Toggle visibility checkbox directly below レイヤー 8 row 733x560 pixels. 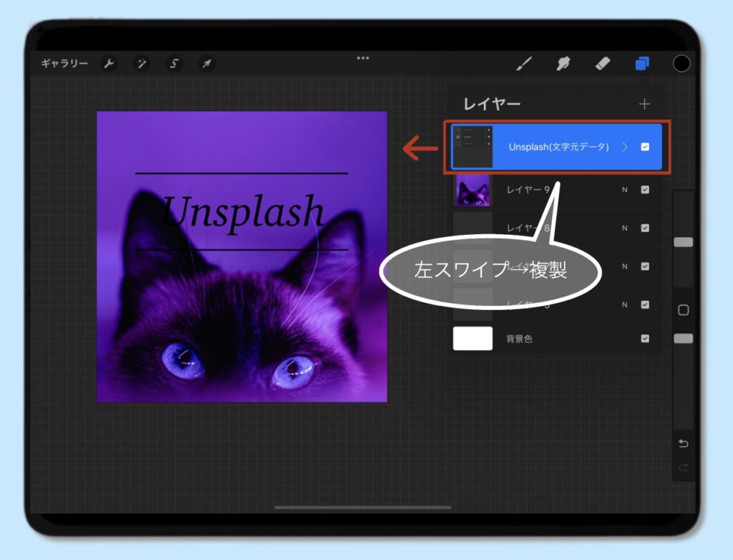point(645,266)
